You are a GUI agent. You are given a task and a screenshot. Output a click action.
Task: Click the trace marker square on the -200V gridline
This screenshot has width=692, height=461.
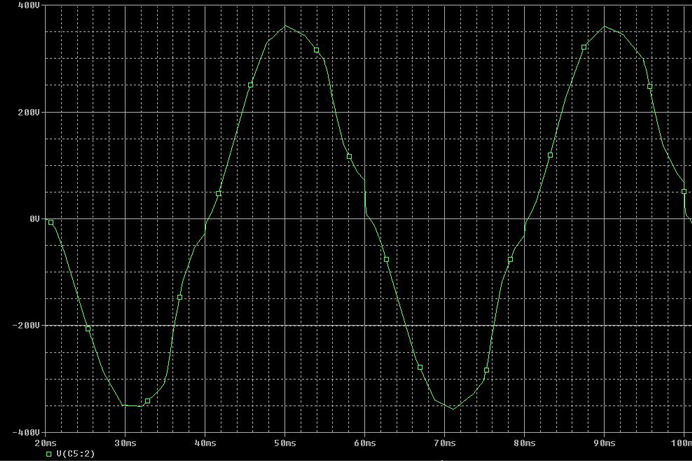[x=88, y=329]
